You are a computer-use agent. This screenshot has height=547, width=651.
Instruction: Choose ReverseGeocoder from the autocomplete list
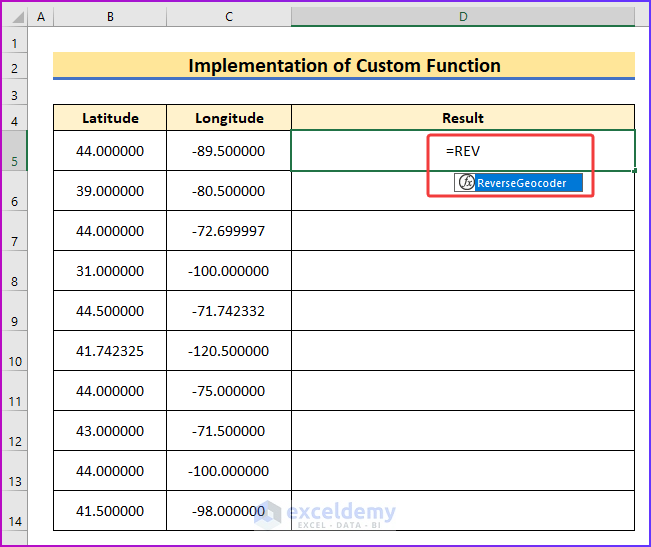518,183
